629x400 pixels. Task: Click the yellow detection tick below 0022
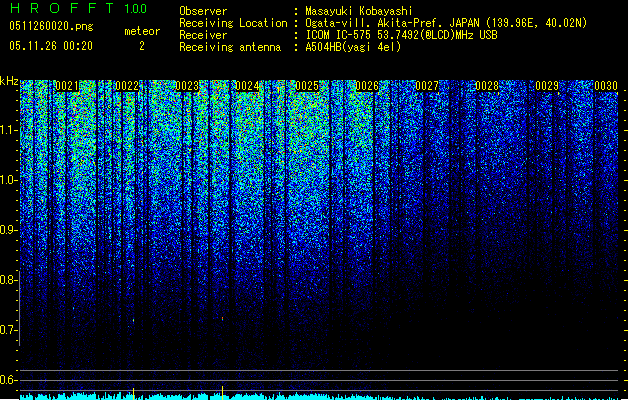[x=134, y=393]
